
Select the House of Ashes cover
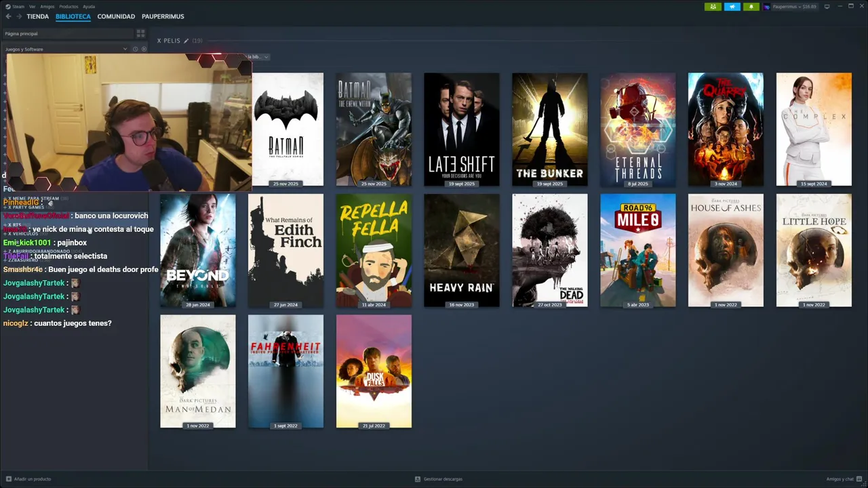(x=726, y=251)
